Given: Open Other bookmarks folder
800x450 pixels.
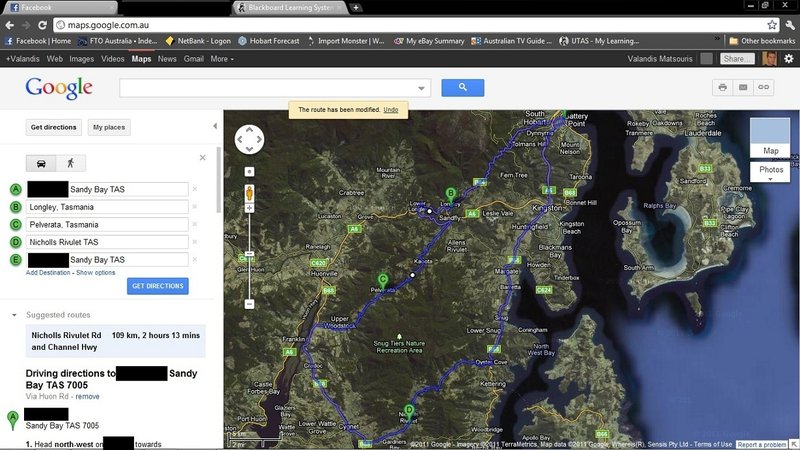Looking at the screenshot, I should [x=762, y=41].
